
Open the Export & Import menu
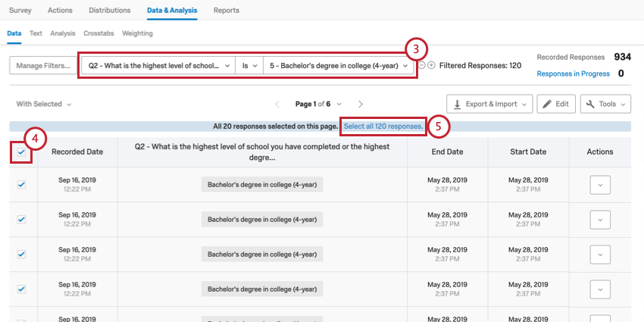pyautogui.click(x=489, y=104)
